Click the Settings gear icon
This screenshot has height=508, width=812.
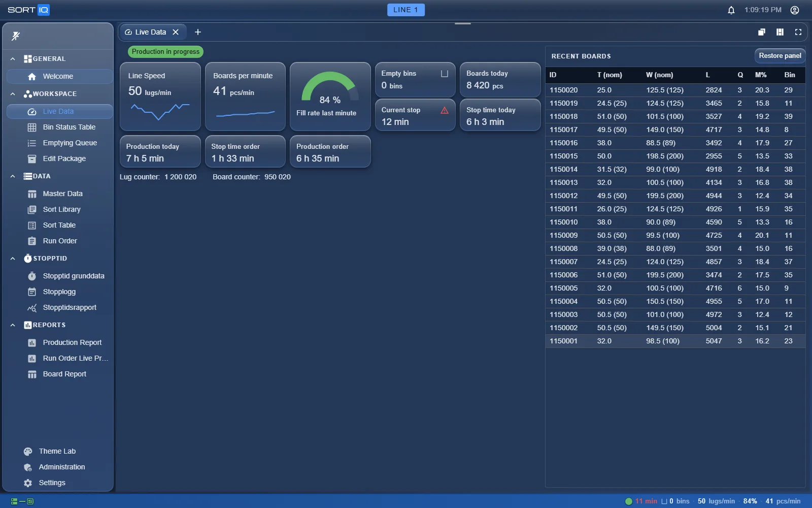point(28,483)
